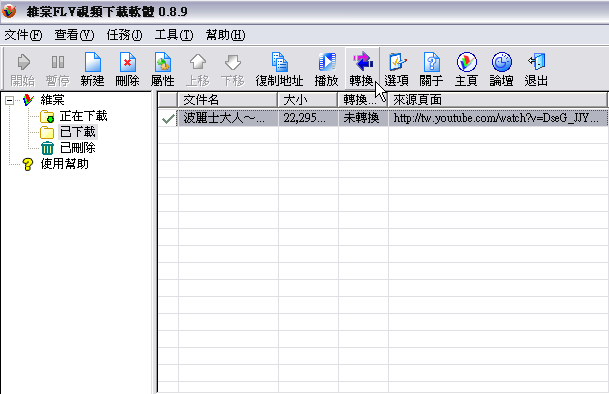Open 選項 (Options) from toolbar
The height and width of the screenshot is (394, 609).
pos(397,70)
